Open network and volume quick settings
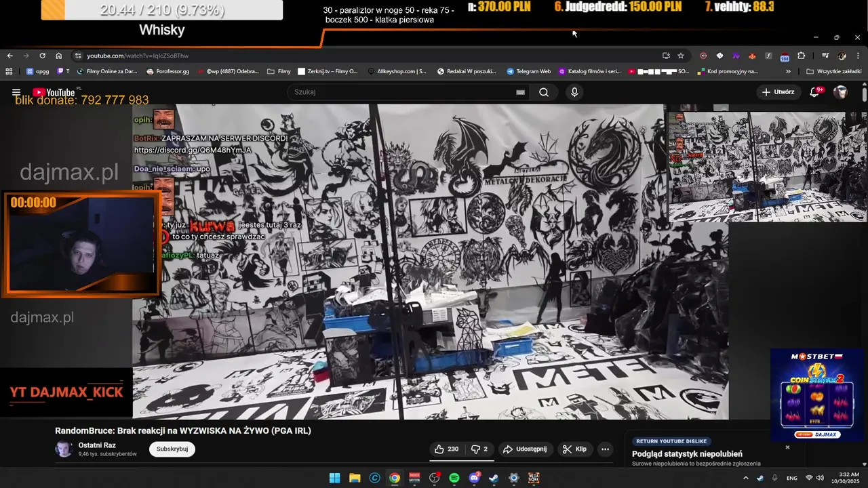868x488 pixels. (814, 478)
